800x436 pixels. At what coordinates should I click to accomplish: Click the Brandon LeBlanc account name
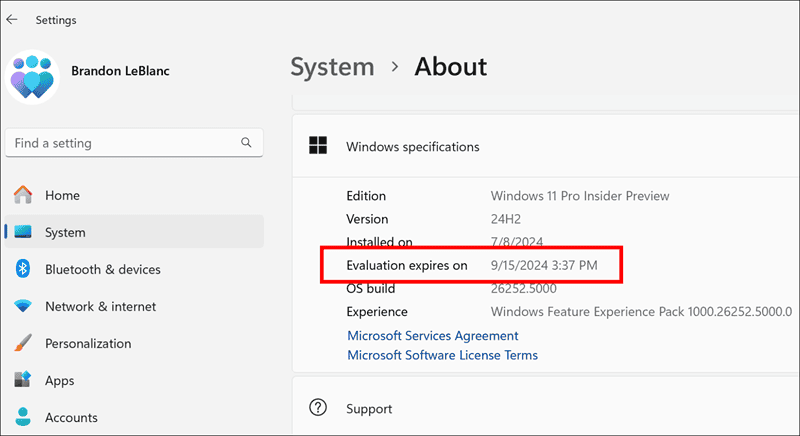120,71
